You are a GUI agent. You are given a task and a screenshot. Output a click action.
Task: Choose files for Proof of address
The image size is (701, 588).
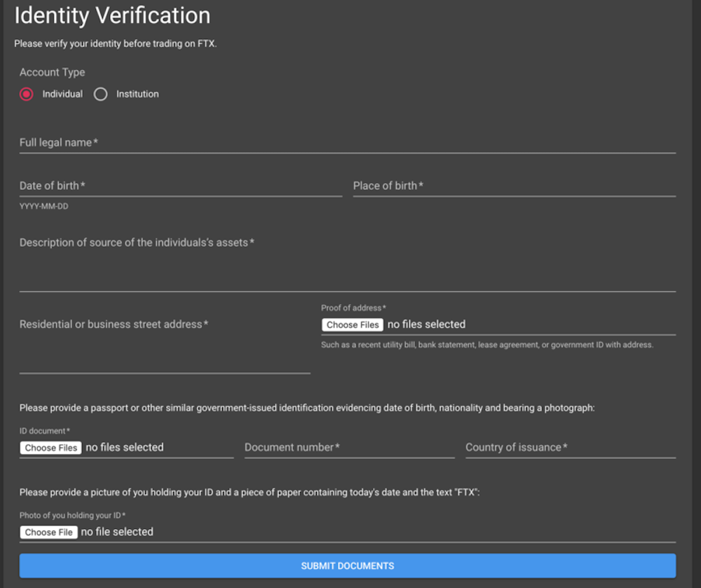point(353,324)
